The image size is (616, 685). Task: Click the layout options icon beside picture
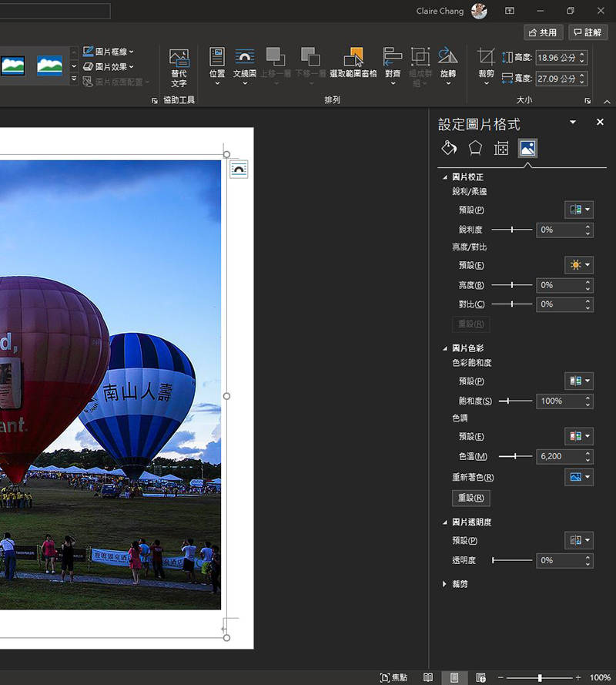click(x=239, y=170)
